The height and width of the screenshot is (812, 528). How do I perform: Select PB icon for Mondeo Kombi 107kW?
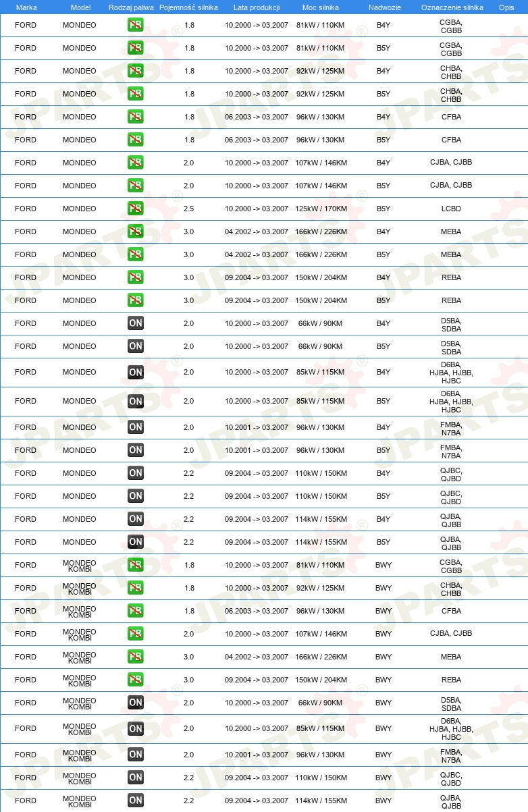click(x=136, y=634)
